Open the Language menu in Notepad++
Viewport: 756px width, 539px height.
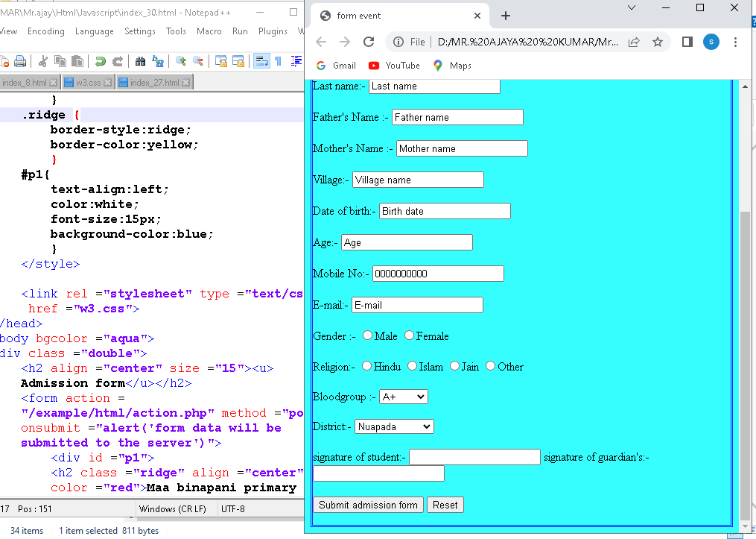tap(94, 31)
